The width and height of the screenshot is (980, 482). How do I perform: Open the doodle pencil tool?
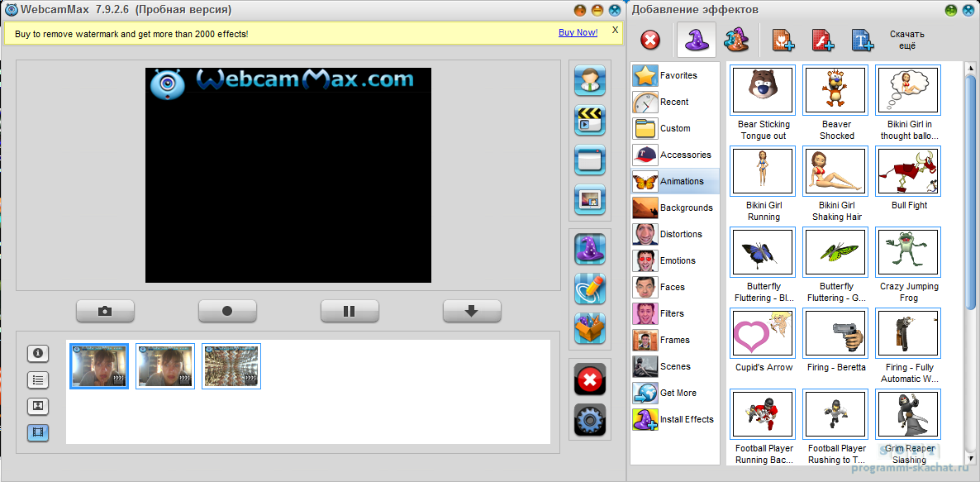coord(589,289)
